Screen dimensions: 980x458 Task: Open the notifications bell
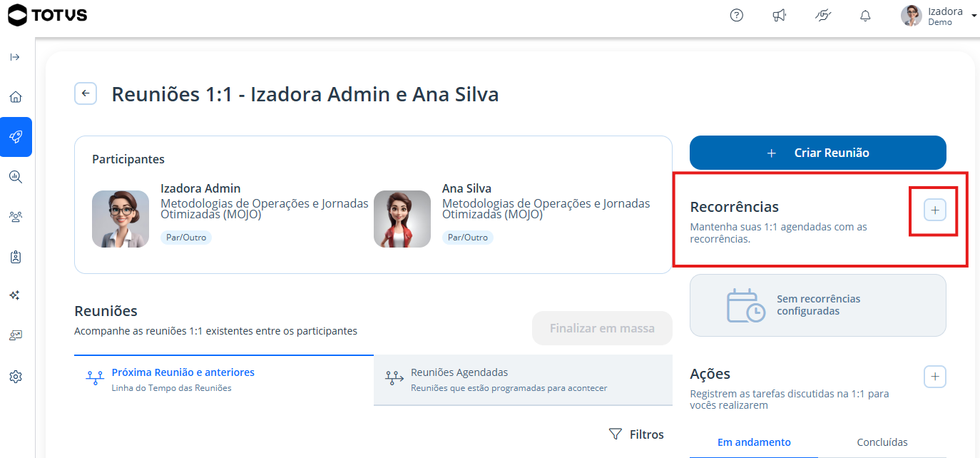point(865,16)
